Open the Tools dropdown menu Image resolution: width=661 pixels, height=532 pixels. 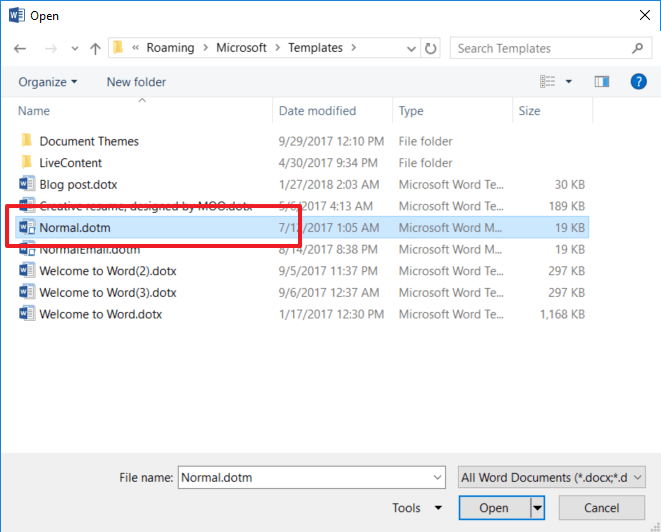[x=420, y=508]
